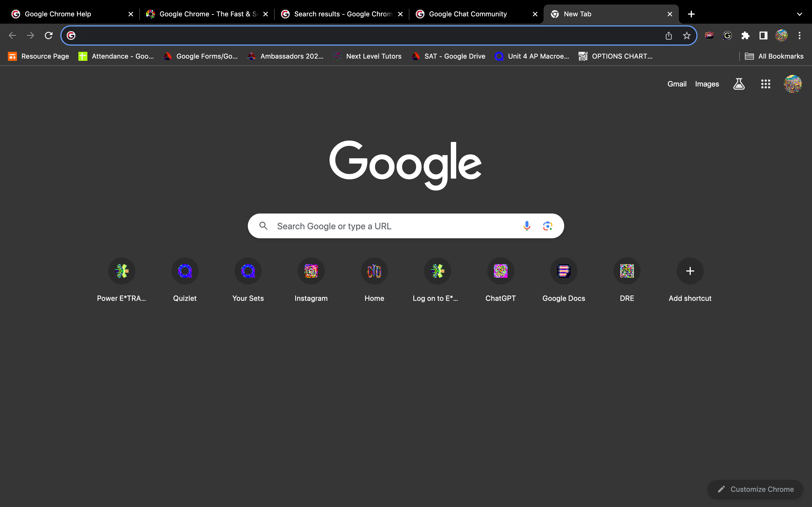Click the Customize Chrome button
The image size is (812, 507).
point(755,489)
